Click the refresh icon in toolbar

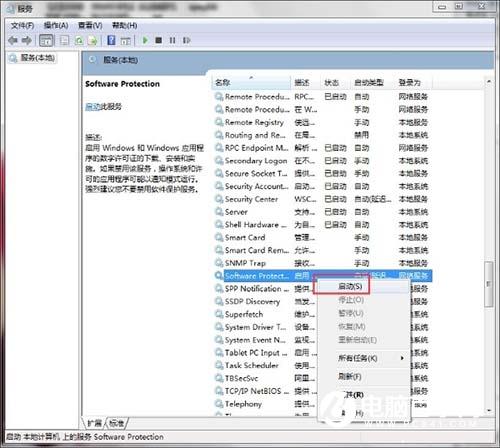coord(79,41)
